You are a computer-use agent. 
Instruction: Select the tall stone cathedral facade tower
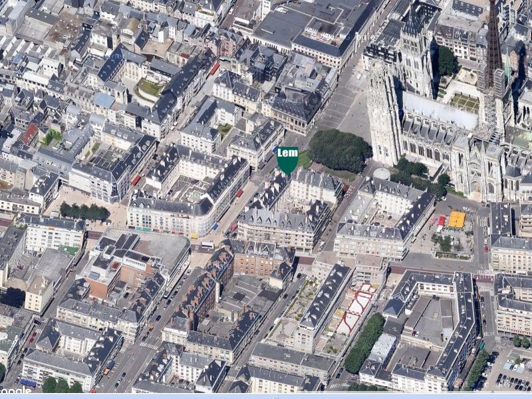[x=384, y=113]
